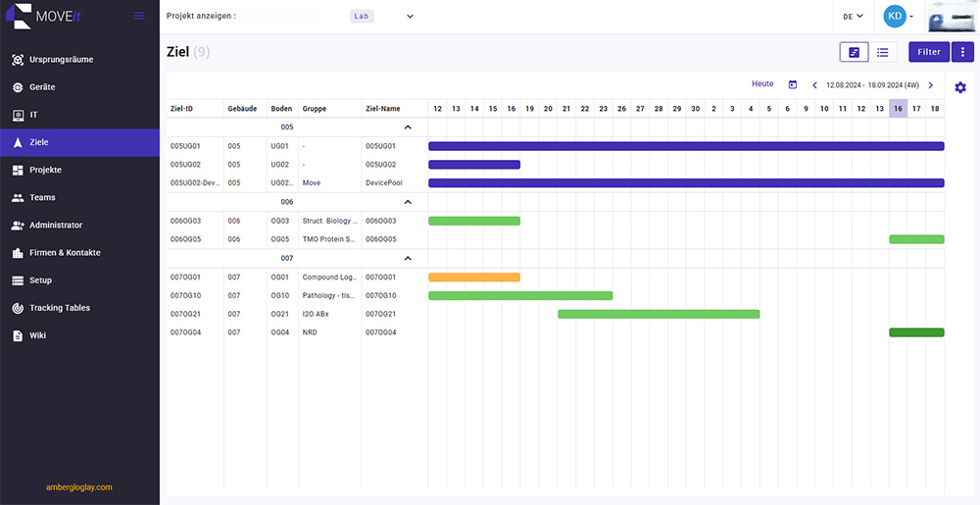
Task: Open Projekte page
Action: tap(46, 170)
